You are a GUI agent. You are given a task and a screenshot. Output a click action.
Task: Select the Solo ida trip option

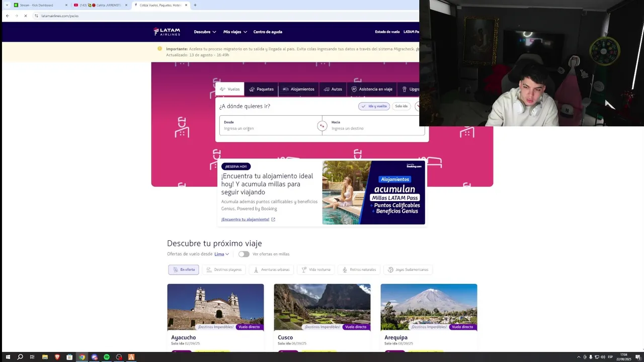point(401,106)
